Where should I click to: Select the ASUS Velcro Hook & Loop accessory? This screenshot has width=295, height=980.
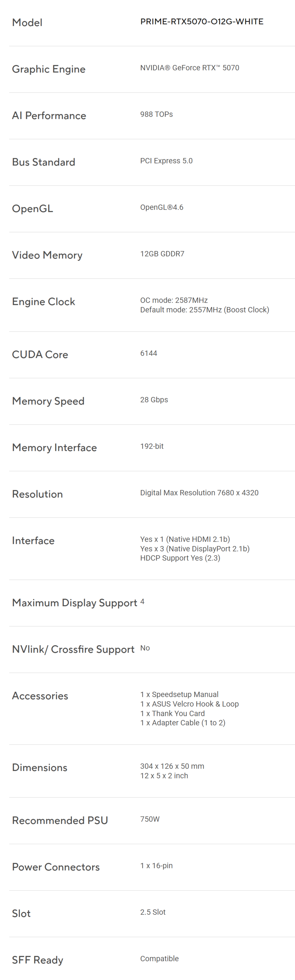(189, 704)
